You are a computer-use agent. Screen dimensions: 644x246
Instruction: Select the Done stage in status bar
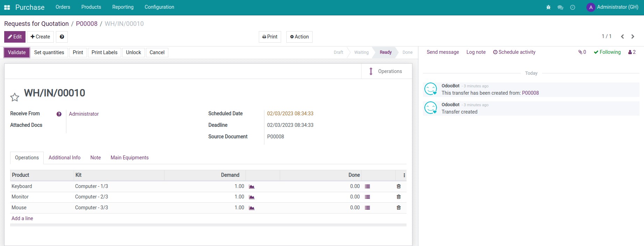click(x=407, y=52)
